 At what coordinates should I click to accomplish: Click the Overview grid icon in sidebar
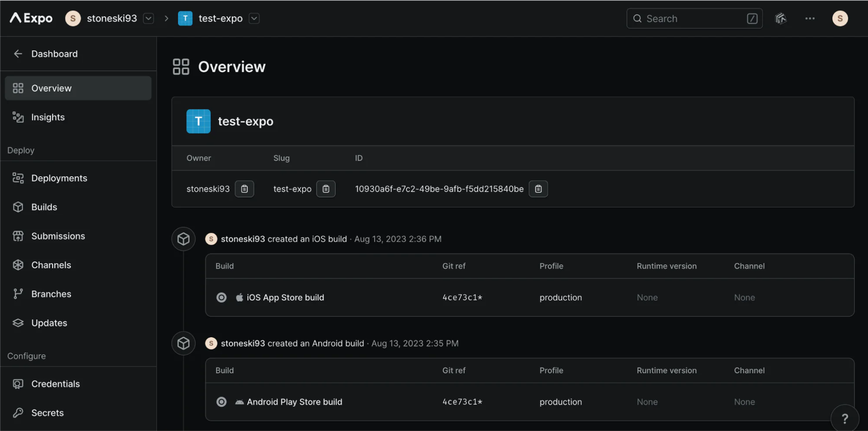click(x=18, y=88)
